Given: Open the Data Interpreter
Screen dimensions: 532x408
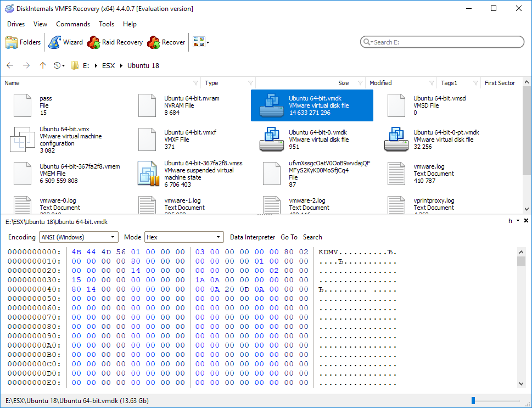Looking at the screenshot, I should (x=253, y=237).
